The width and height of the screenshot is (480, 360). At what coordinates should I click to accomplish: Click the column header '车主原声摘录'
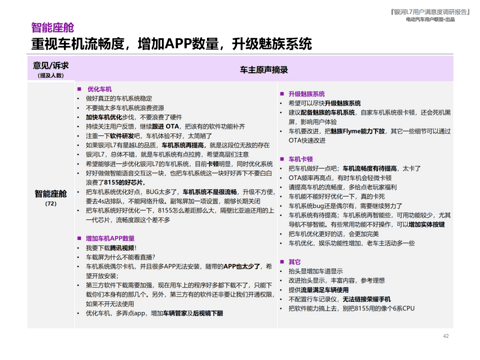(264, 70)
